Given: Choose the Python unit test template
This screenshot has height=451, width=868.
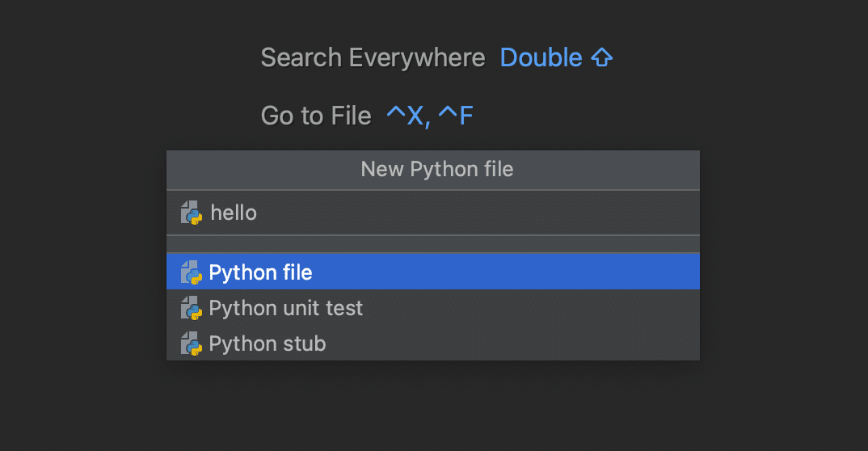Looking at the screenshot, I should point(433,308).
